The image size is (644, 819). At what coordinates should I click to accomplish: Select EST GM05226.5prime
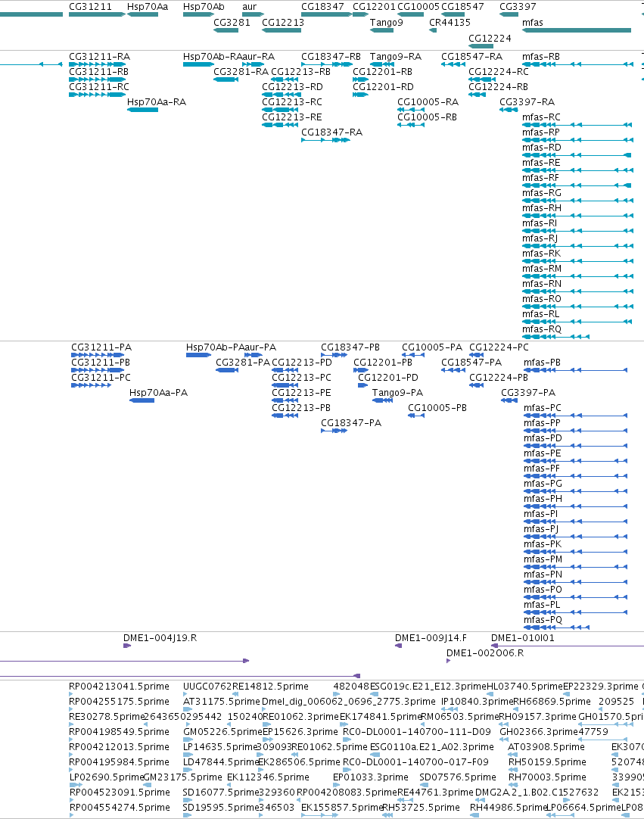222,732
